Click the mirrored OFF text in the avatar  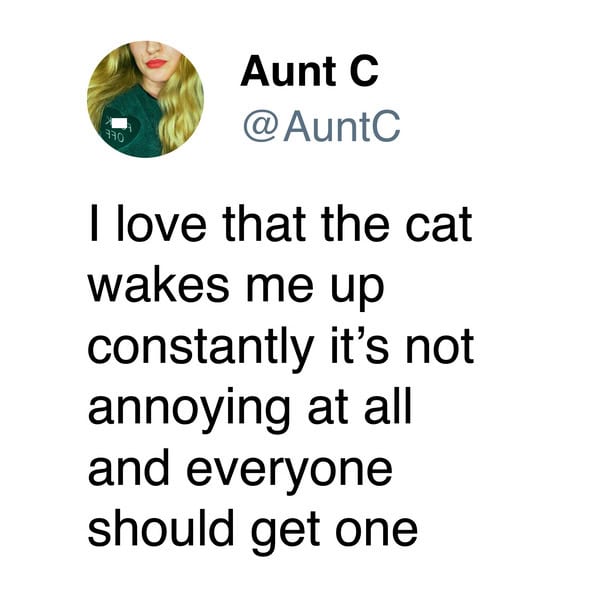(x=115, y=136)
